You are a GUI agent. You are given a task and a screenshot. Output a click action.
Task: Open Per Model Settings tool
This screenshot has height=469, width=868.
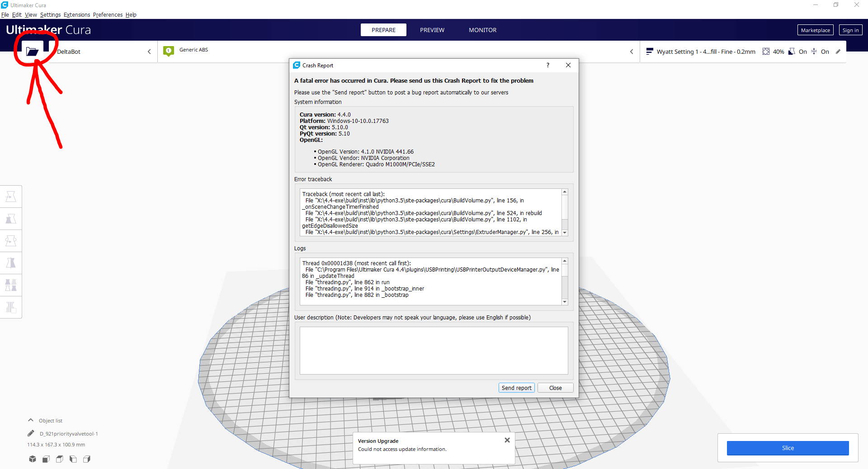[11, 285]
